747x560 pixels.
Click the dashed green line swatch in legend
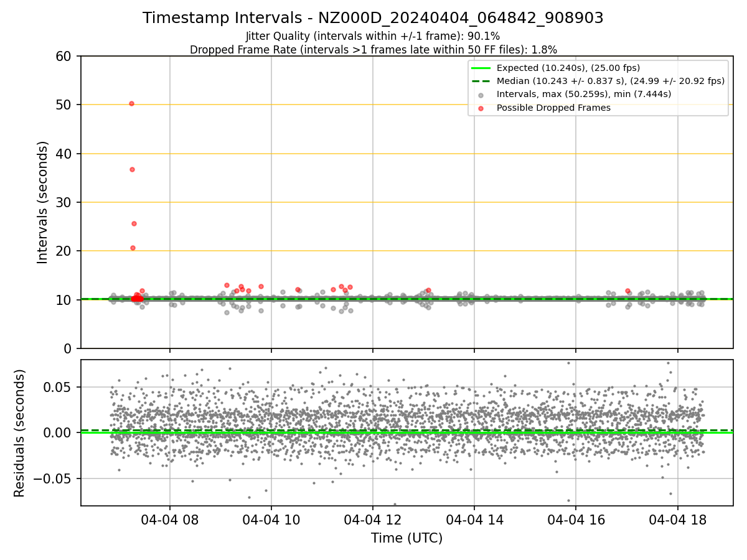point(481,81)
